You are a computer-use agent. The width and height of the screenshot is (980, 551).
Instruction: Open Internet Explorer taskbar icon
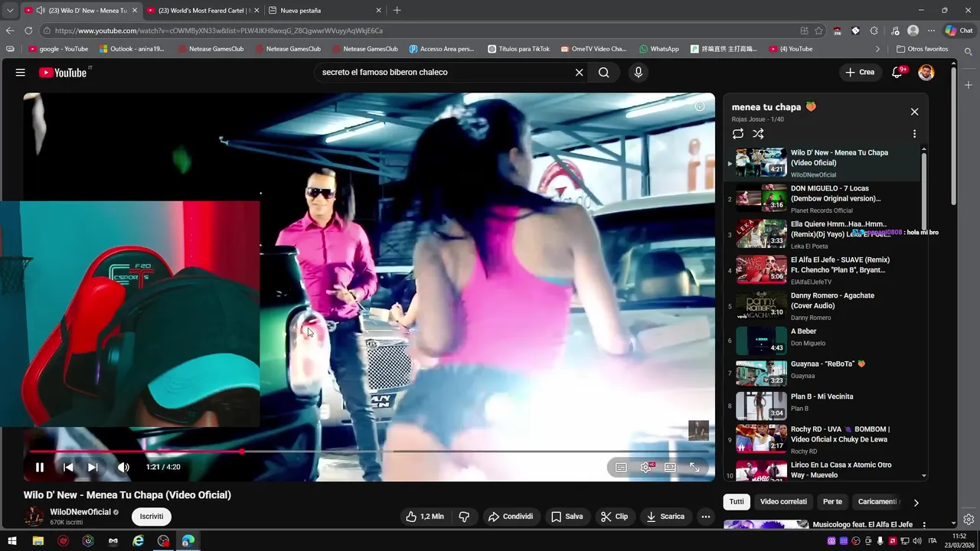click(x=138, y=540)
